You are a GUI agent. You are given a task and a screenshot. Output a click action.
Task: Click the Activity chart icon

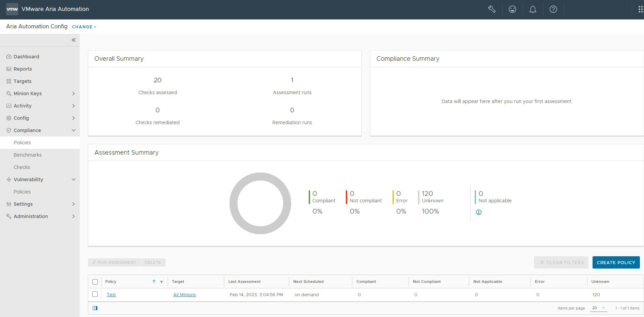[9, 106]
